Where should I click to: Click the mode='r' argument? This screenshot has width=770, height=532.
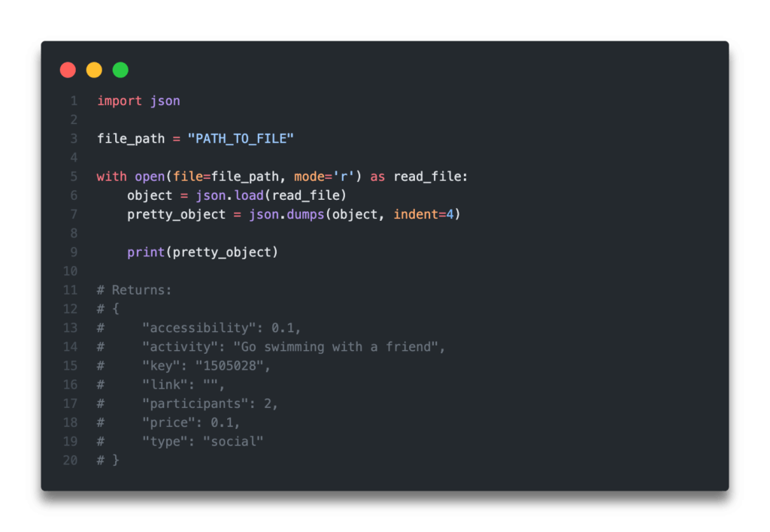tap(324, 177)
